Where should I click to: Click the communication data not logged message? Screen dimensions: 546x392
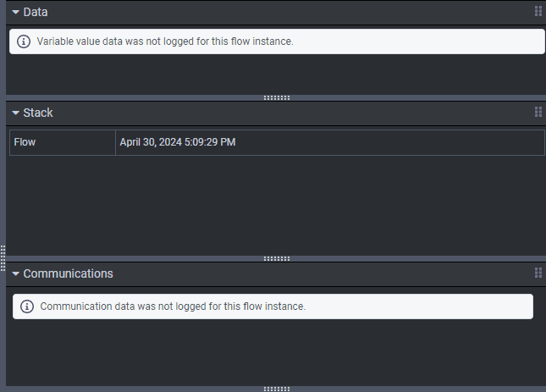(x=173, y=306)
